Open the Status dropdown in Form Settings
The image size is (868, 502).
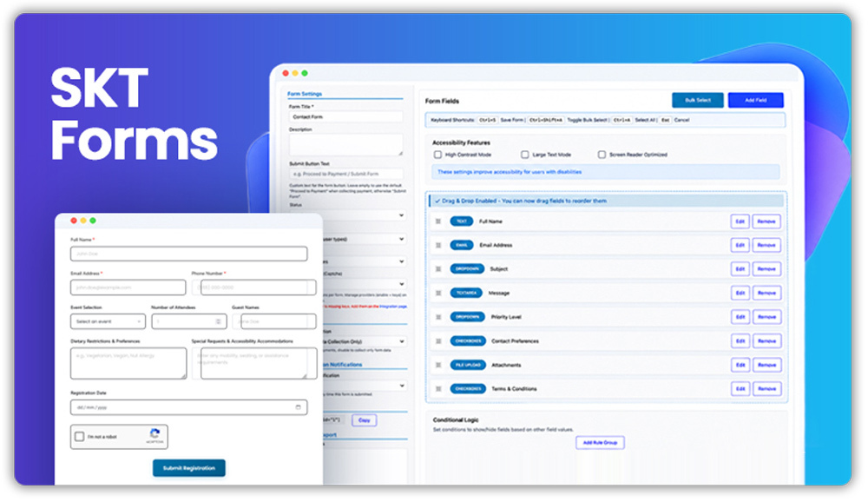365,215
